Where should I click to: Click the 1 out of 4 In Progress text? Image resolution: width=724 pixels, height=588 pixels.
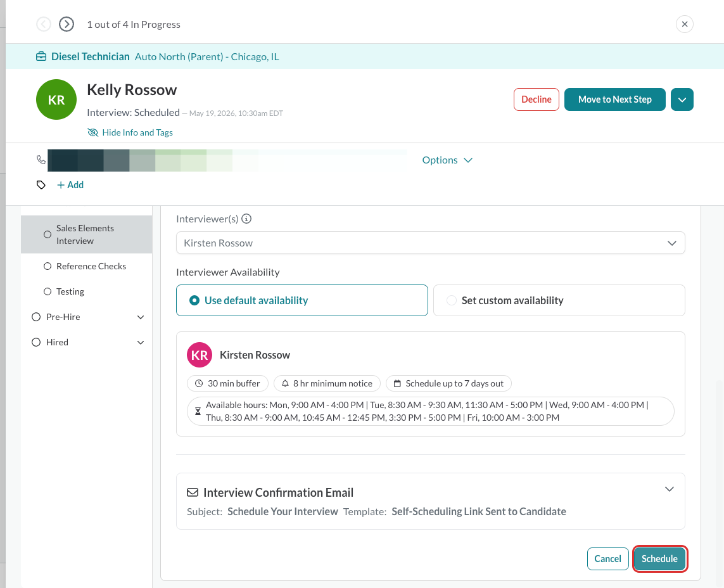(x=134, y=25)
